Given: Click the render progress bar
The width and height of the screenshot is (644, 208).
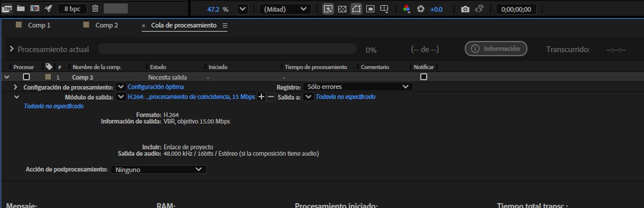Looking at the screenshot, I should (x=227, y=49).
